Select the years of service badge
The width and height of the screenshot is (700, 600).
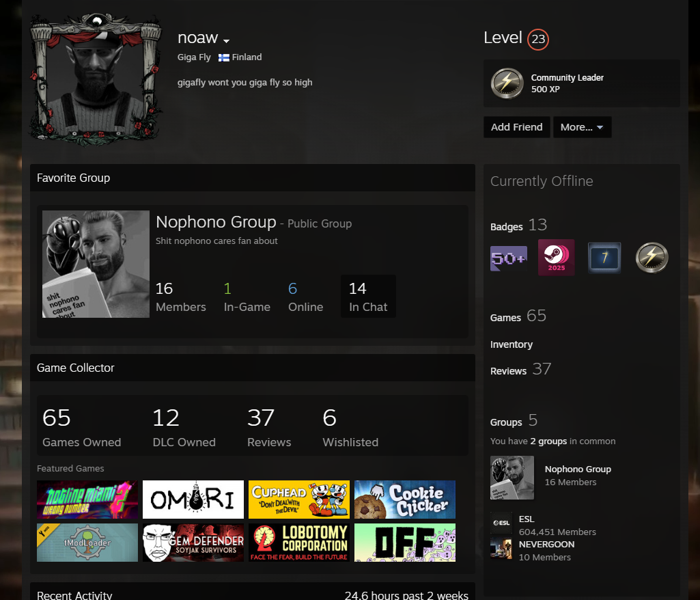point(604,258)
